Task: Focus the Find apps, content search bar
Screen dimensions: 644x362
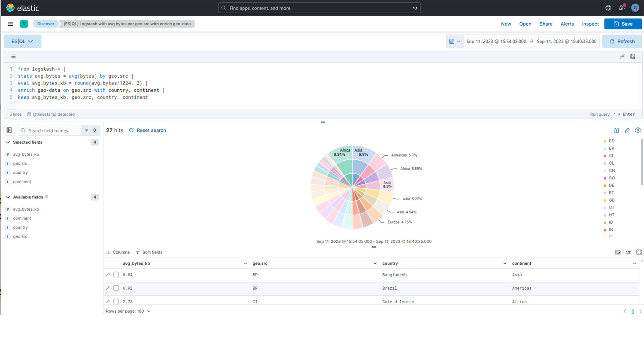Action: click(319, 8)
